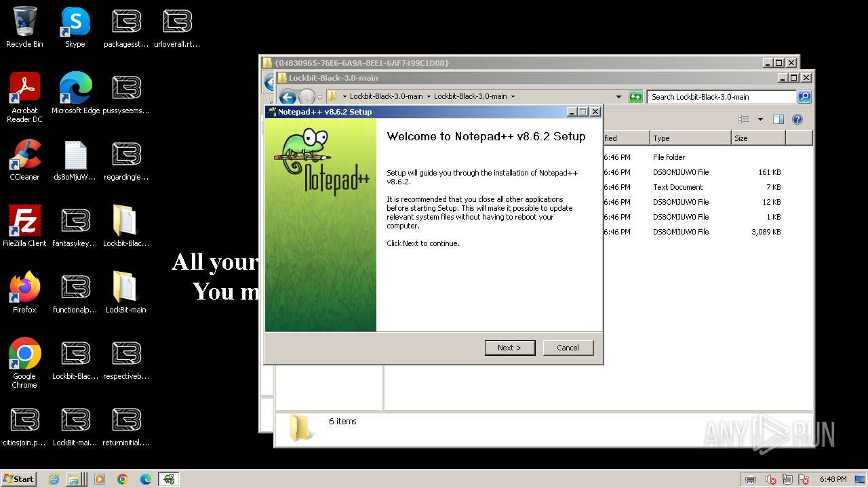Open the CCleaner desktop shortcut
Image resolution: width=868 pixels, height=488 pixels.
point(24,160)
